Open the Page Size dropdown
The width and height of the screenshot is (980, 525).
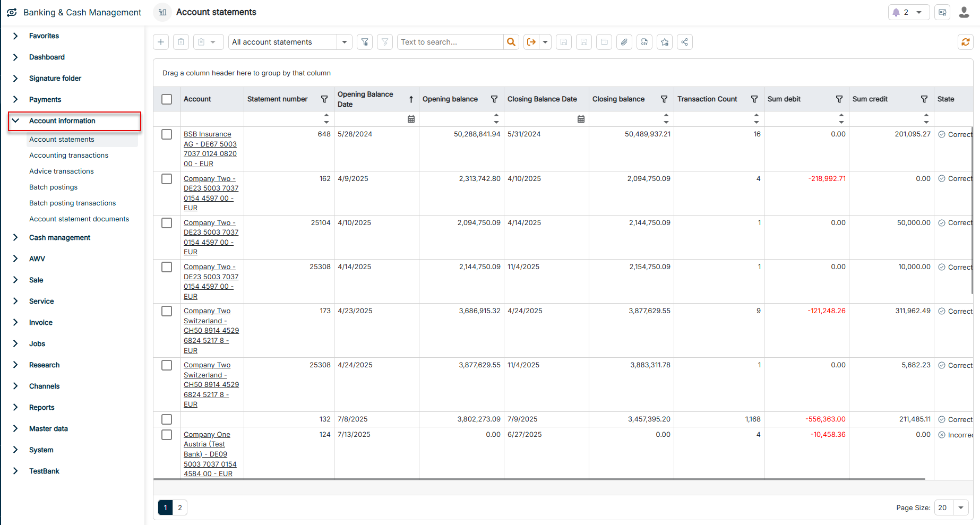960,507
